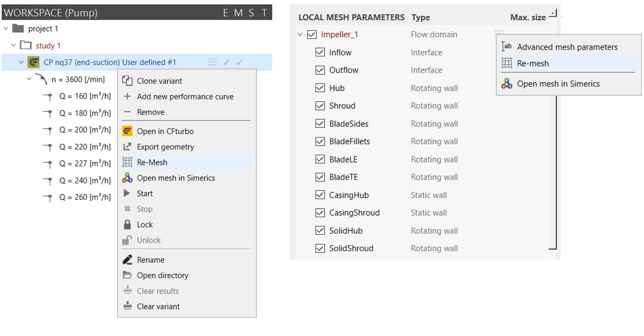This screenshot has width=644, height=336.
Task: Click the Max. size column header
Action: tap(528, 18)
